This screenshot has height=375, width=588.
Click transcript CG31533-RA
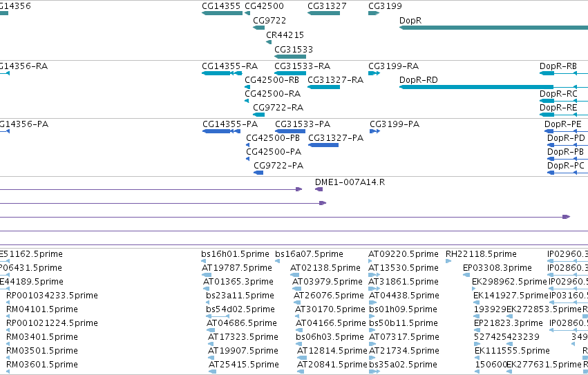[x=290, y=73]
